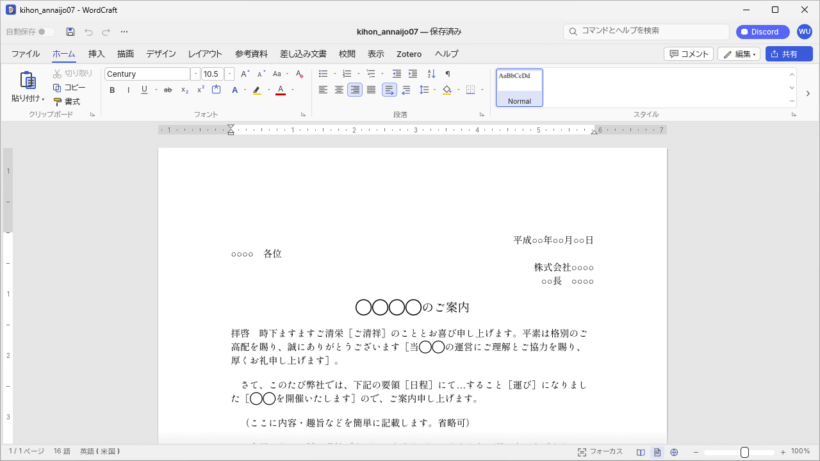Viewport: 820px width, 461px height.
Task: Decrease paragraph indent
Action: click(396, 74)
